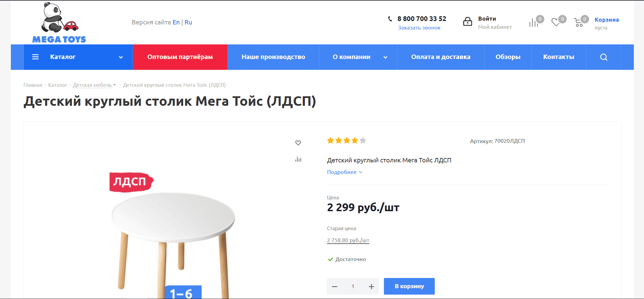Add the table to cart with В корзину

(409, 286)
